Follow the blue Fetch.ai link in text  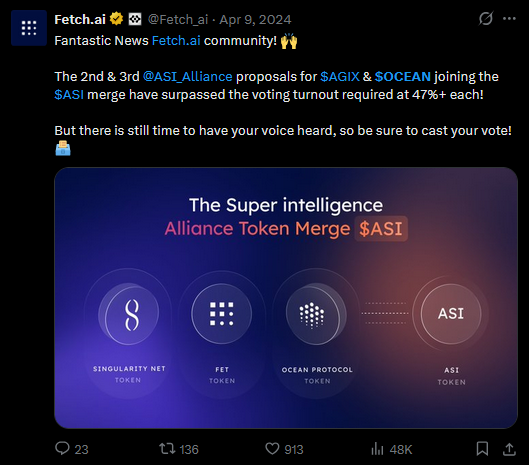tap(176, 40)
